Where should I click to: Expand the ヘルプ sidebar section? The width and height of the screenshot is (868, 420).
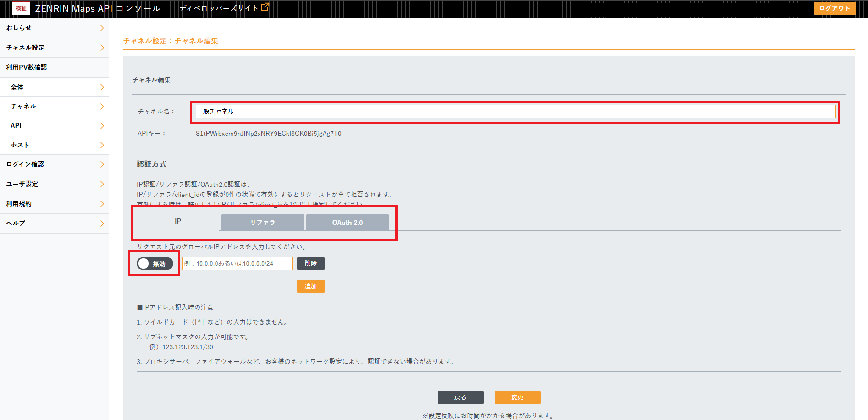pyautogui.click(x=54, y=223)
